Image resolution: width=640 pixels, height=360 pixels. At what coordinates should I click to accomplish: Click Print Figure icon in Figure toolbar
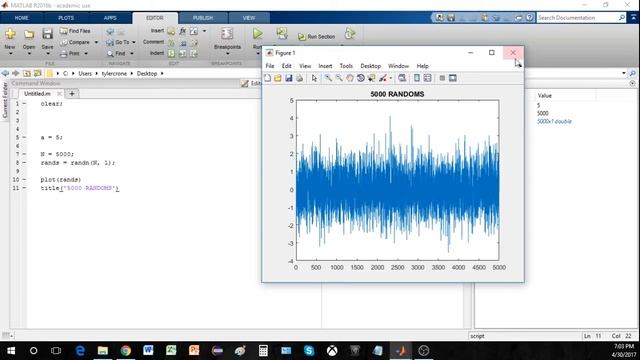point(300,78)
